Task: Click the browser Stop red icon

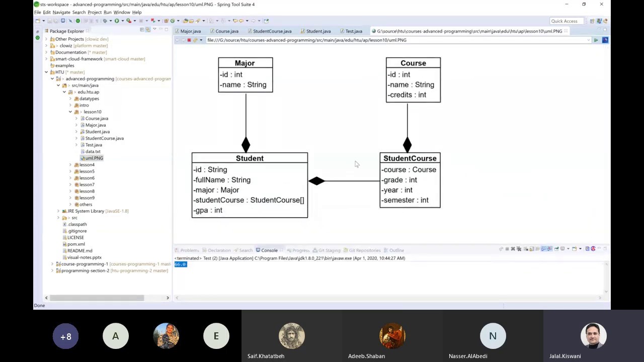Action: [189, 40]
